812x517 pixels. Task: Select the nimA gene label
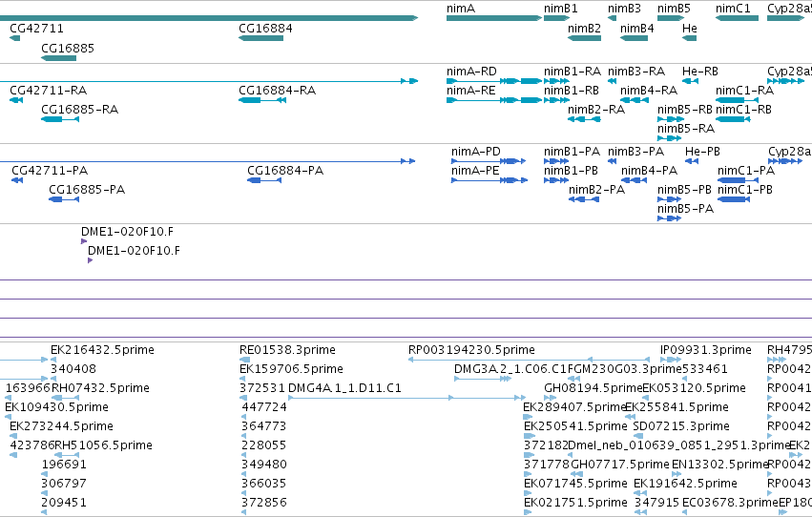tap(460, 9)
